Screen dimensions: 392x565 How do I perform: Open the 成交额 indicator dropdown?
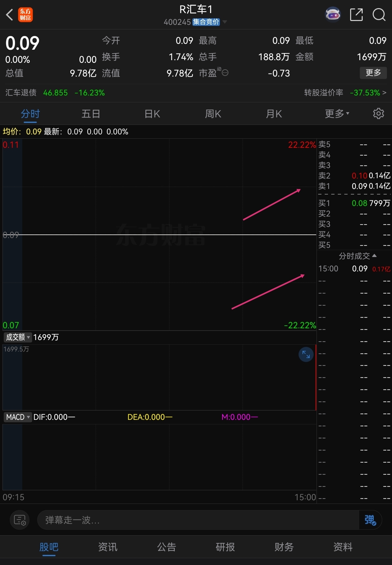(18, 337)
